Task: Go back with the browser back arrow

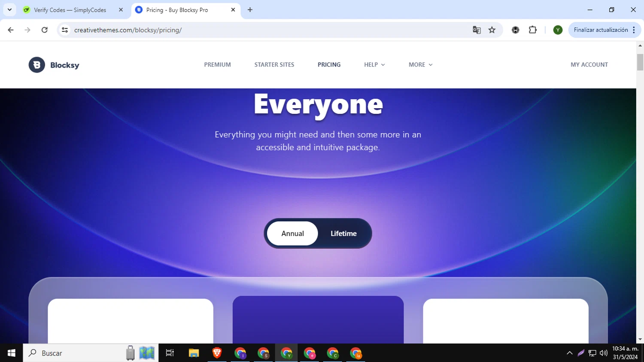Action: pos(11,30)
